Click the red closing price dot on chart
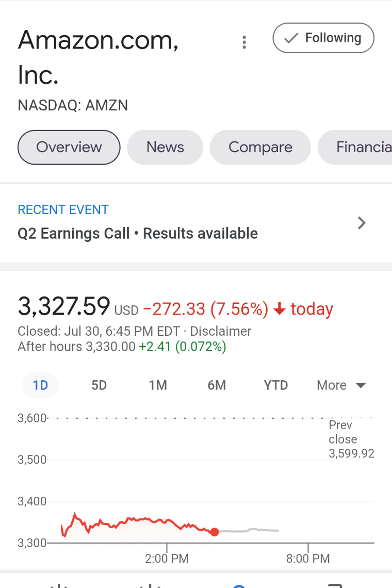This screenshot has height=588, width=392. (215, 532)
